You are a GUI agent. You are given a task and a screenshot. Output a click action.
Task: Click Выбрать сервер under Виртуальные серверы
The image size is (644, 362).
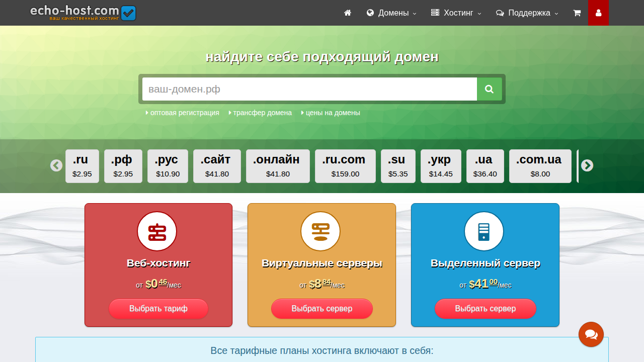click(x=322, y=309)
